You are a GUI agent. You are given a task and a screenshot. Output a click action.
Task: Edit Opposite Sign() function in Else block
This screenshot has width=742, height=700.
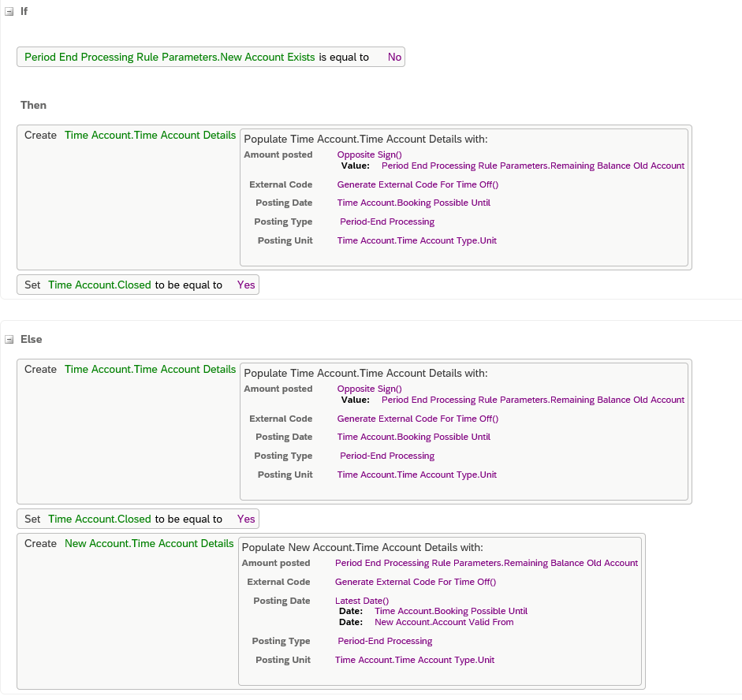tap(369, 389)
